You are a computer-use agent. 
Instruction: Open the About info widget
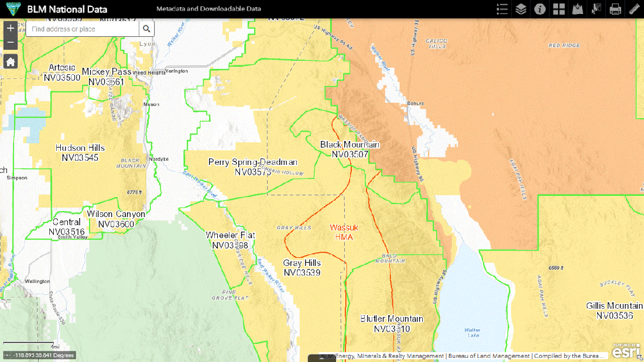[540, 9]
